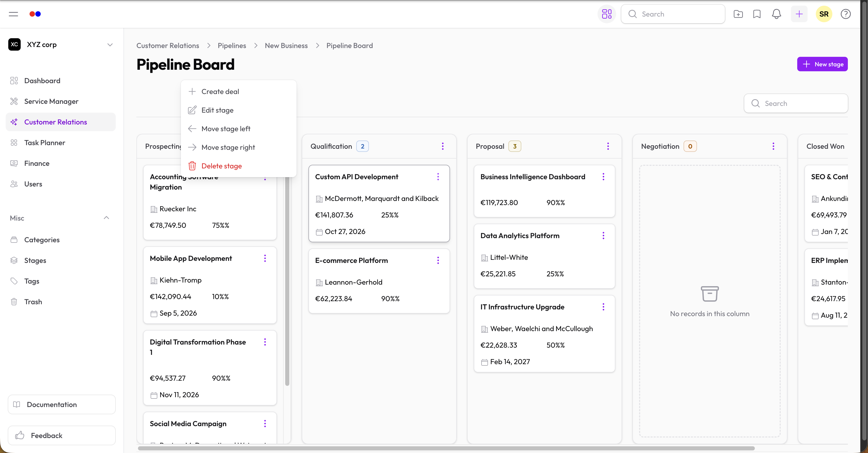Image resolution: width=868 pixels, height=453 pixels.
Task: Click the red and blue app logo
Action: point(35,14)
